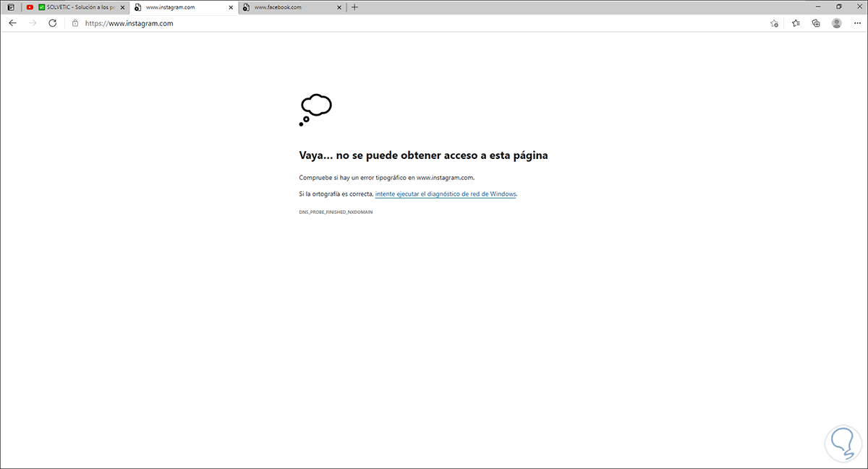Close the browser window
This screenshot has height=469, width=868.
[x=859, y=7]
